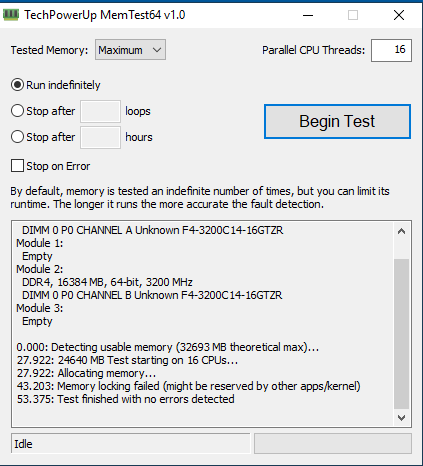Click the MemTest64 RAM icon in title bar

(x=11, y=15)
